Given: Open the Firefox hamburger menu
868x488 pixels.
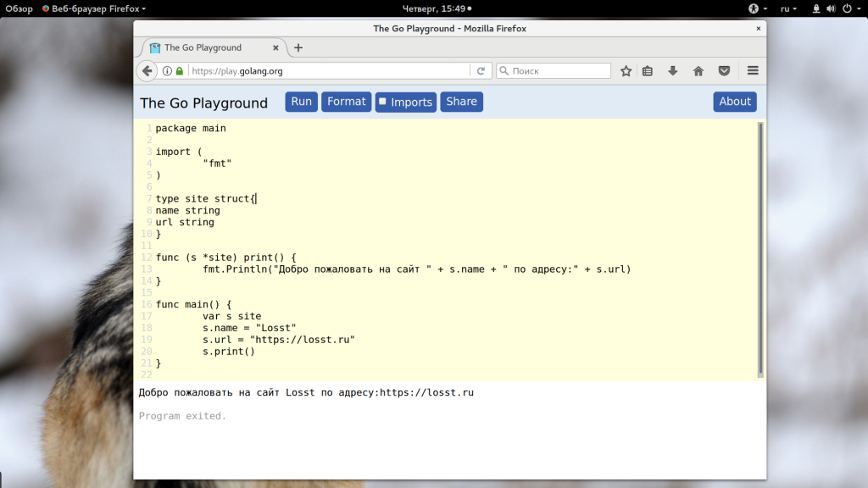Looking at the screenshot, I should click(753, 71).
